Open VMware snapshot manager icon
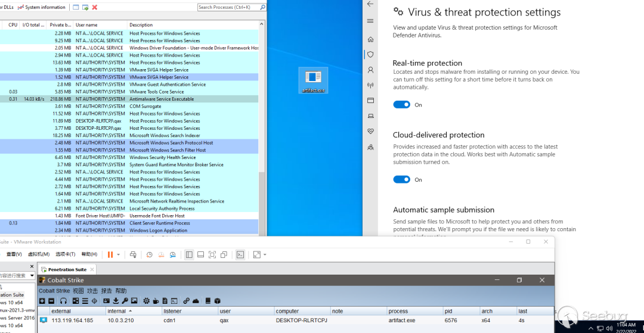Image resolution: width=644 pixels, height=333 pixels. (x=173, y=255)
